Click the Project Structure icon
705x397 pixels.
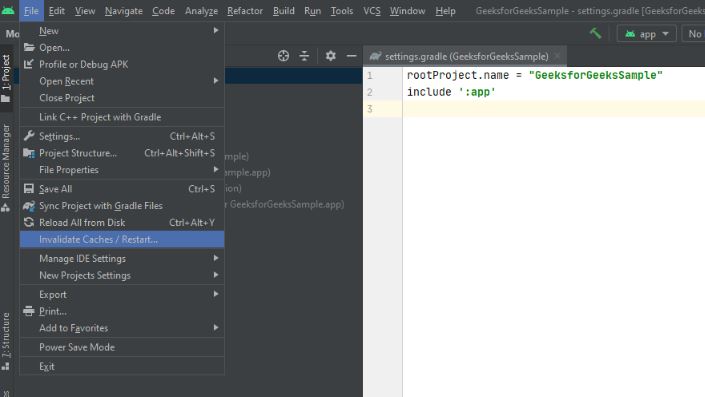point(29,153)
